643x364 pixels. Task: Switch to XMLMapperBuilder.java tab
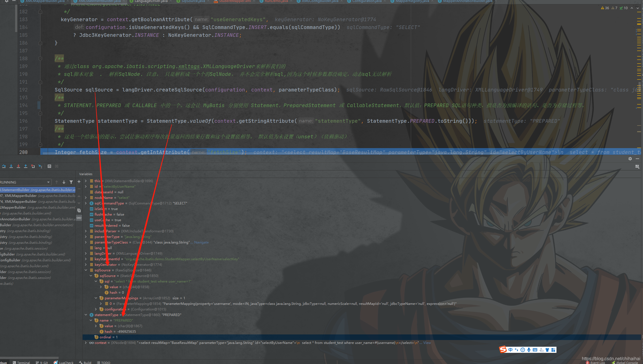point(45,1)
